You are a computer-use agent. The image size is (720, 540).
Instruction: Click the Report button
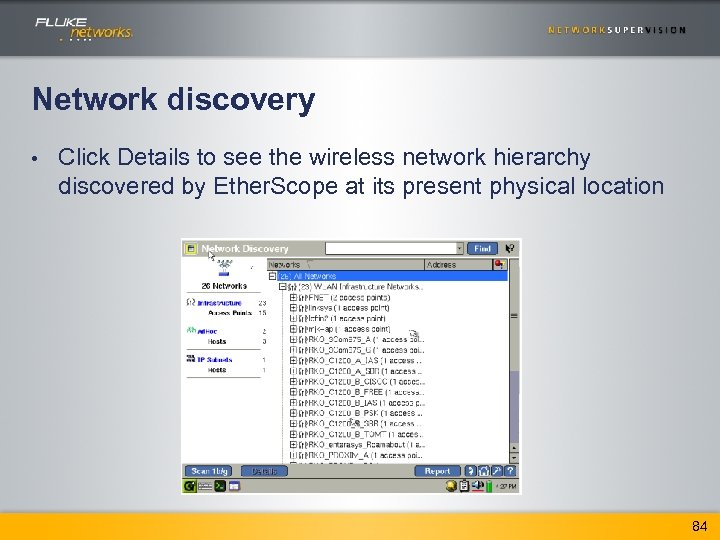(437, 471)
